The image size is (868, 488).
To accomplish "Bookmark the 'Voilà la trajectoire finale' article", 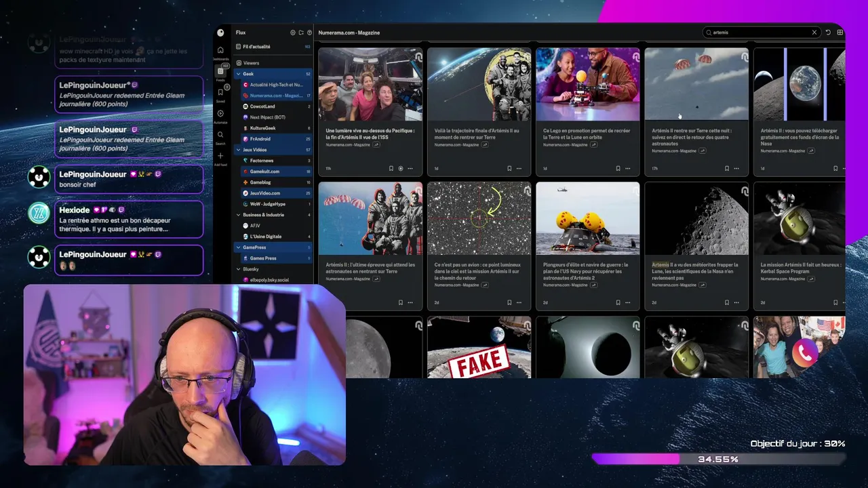I will 509,168.
